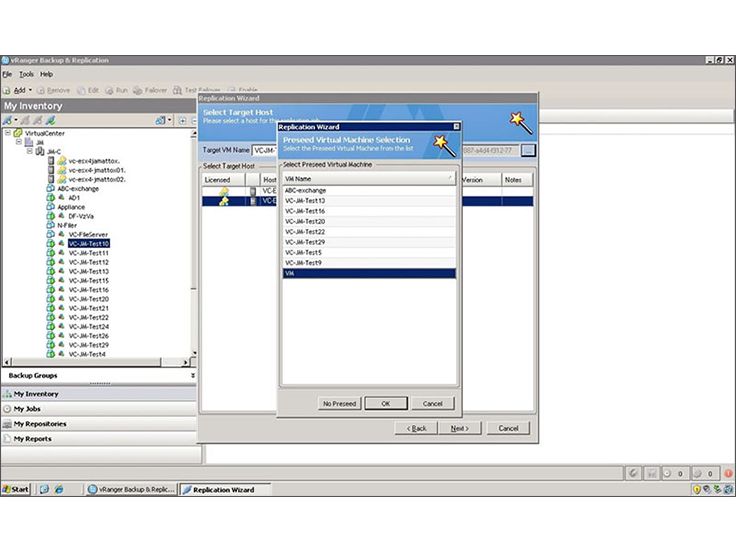
Task: Click the Failover toolbar button
Action: pos(150,90)
